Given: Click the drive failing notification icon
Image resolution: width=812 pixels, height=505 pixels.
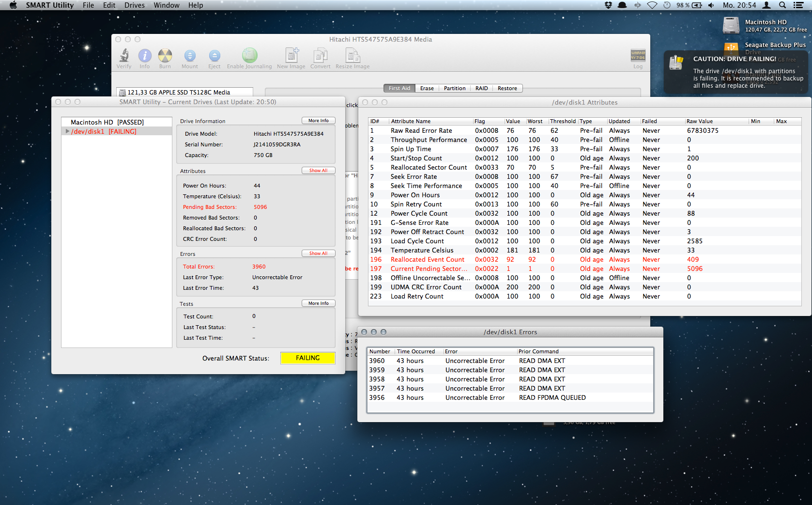Looking at the screenshot, I should pyautogui.click(x=676, y=62).
